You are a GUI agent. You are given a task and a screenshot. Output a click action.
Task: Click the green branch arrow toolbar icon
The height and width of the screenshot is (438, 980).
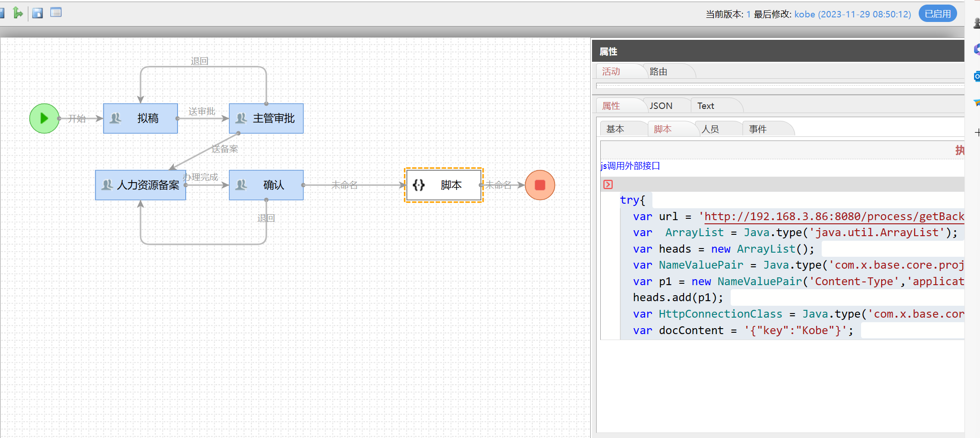tap(18, 13)
